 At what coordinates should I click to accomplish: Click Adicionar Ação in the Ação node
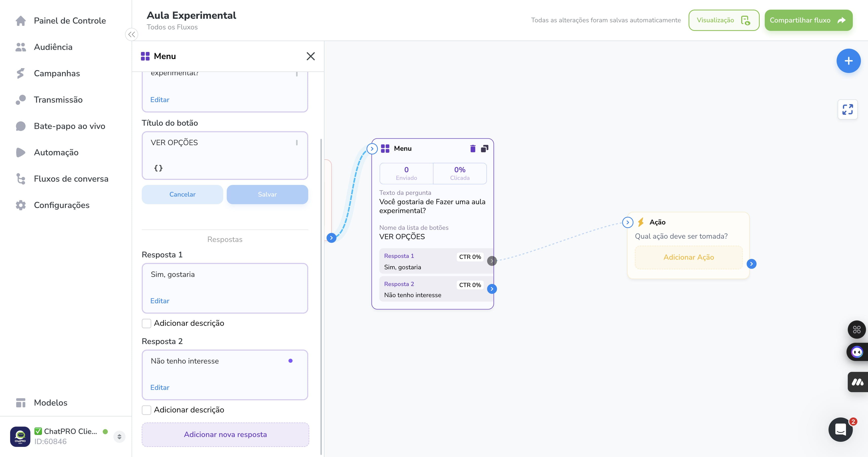[688, 257]
